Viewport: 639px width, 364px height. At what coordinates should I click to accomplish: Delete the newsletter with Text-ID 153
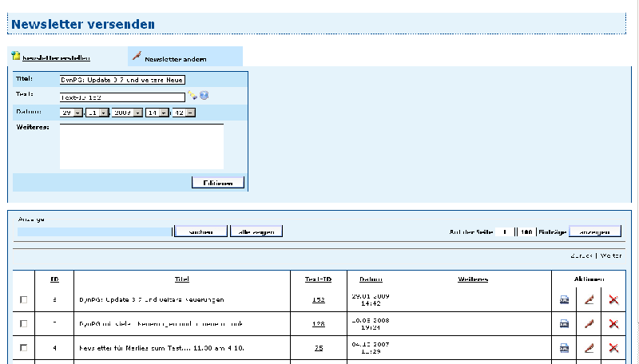pyautogui.click(x=613, y=300)
